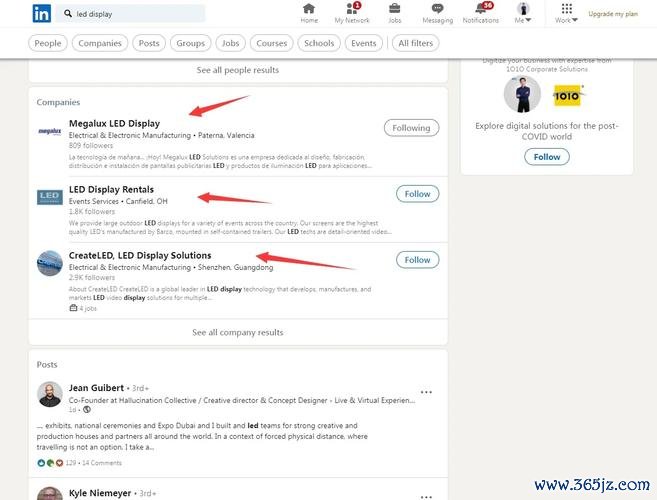The width and height of the screenshot is (657, 500).
Task: Click the CreateLED round logo
Action: tap(49, 263)
